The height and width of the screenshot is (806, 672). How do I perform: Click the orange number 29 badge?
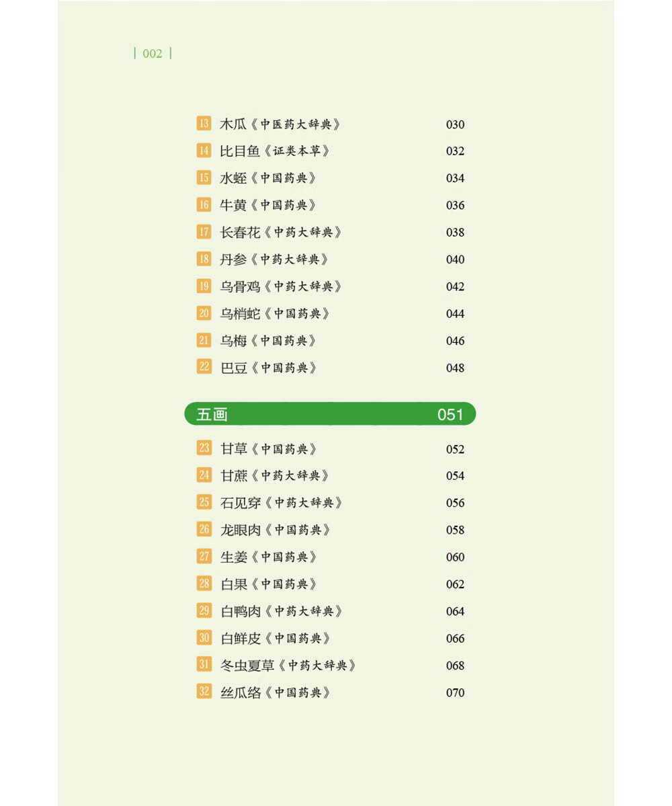click(204, 610)
